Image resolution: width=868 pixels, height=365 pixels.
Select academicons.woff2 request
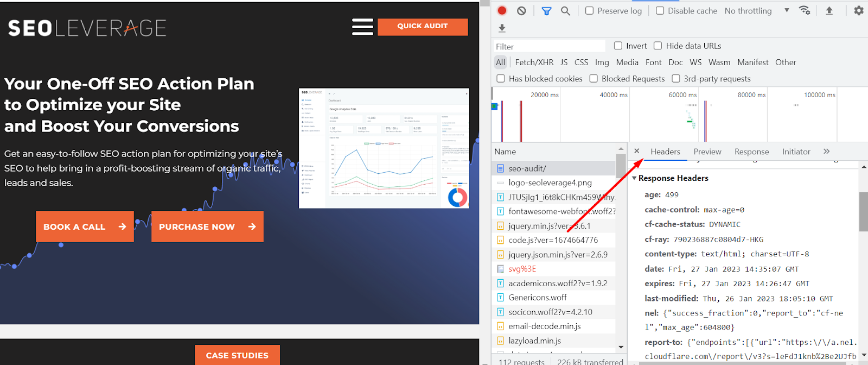[x=554, y=283]
